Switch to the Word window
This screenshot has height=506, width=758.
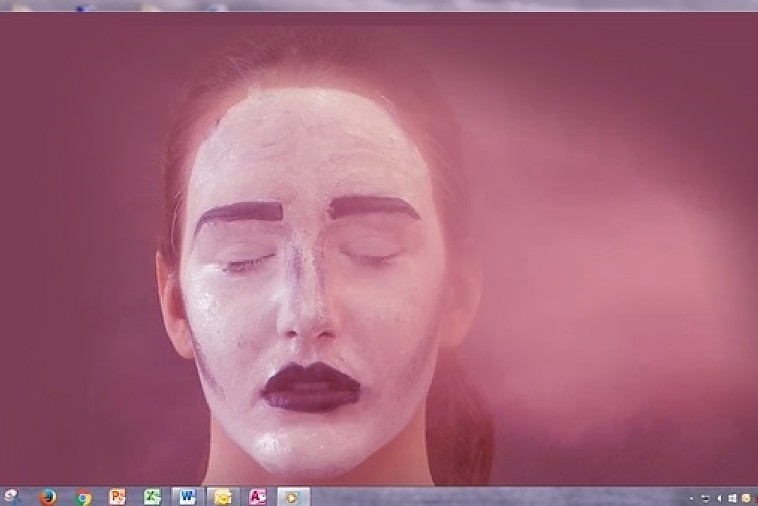tap(187, 497)
